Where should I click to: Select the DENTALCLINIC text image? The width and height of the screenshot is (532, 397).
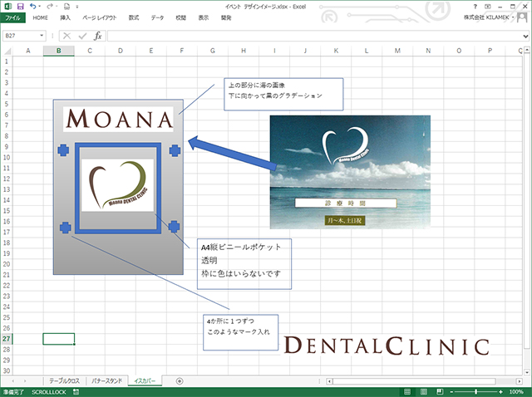point(387,346)
